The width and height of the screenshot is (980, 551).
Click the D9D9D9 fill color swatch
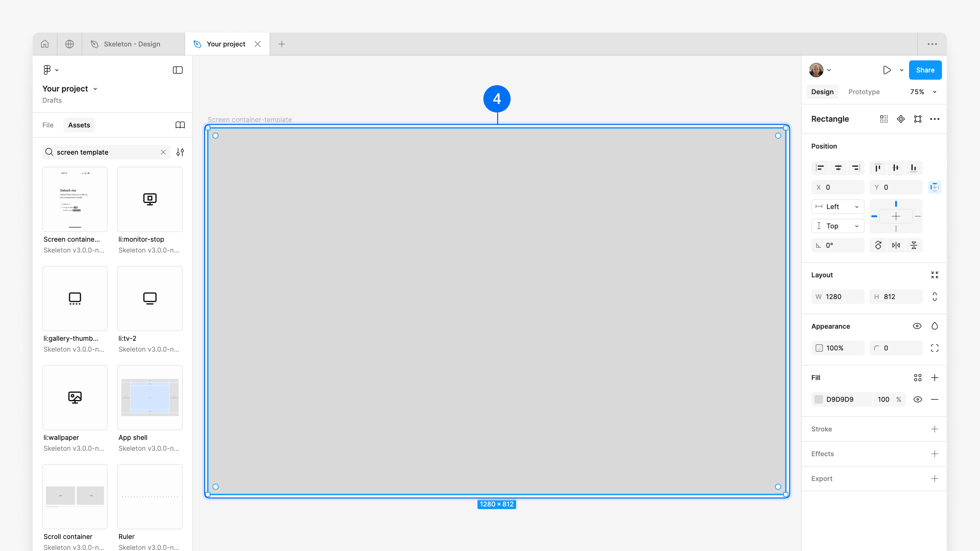click(818, 399)
